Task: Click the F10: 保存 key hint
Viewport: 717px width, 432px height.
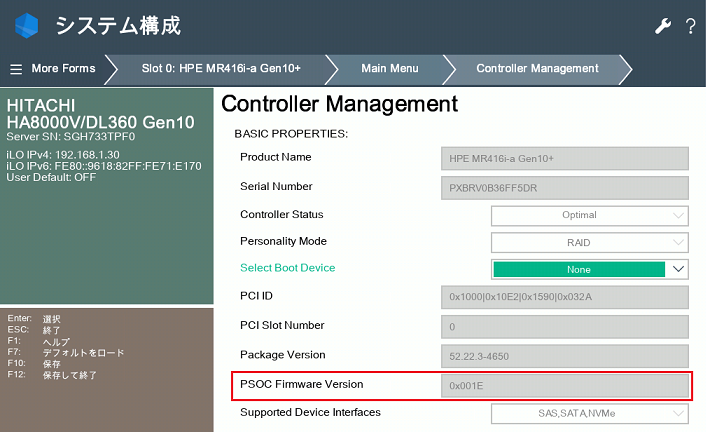Action: pos(34,363)
